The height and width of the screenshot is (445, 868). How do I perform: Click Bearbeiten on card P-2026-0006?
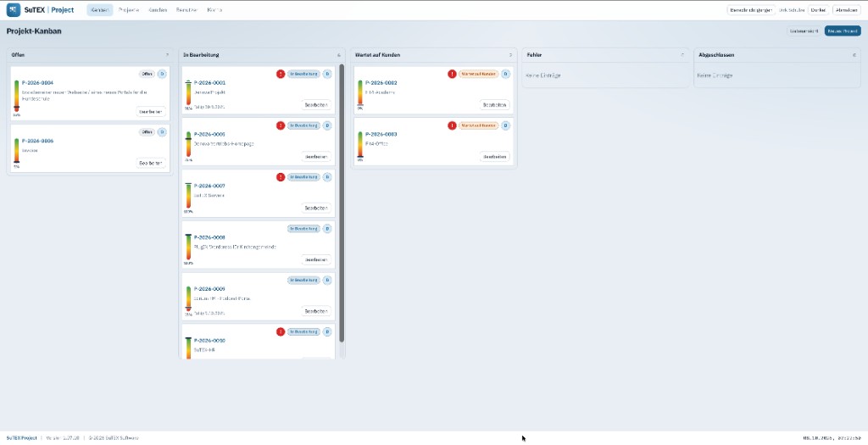tap(151, 163)
